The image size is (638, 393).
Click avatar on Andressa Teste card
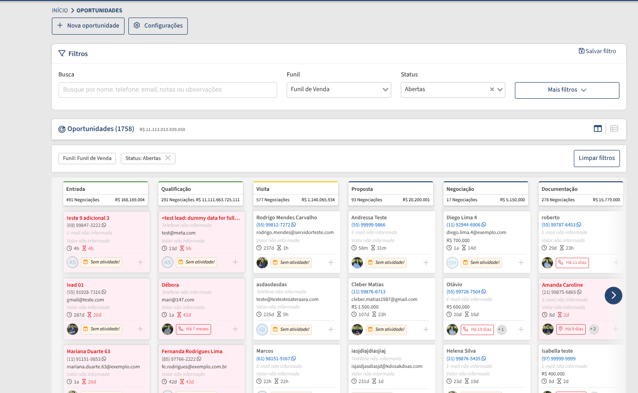coord(357,262)
